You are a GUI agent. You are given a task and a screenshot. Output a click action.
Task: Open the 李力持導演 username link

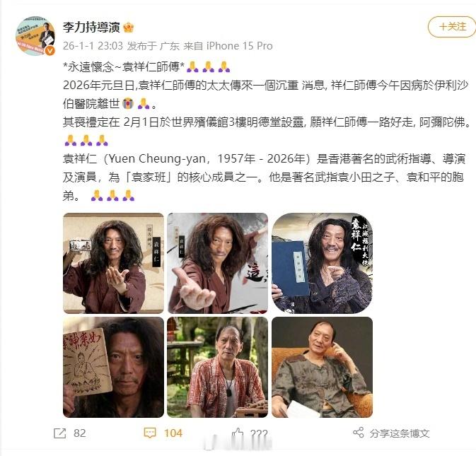coord(91,28)
